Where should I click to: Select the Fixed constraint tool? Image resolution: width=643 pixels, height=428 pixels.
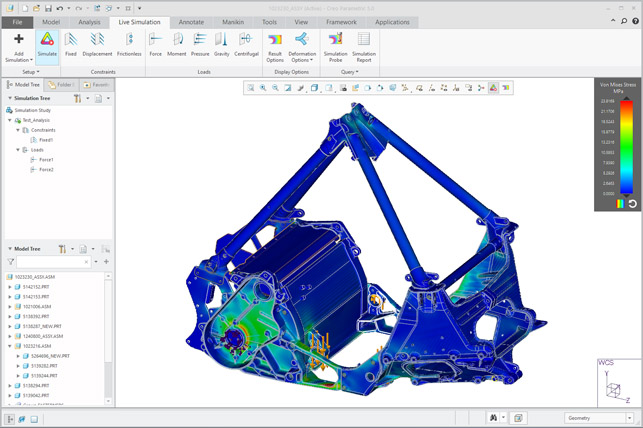tap(71, 45)
